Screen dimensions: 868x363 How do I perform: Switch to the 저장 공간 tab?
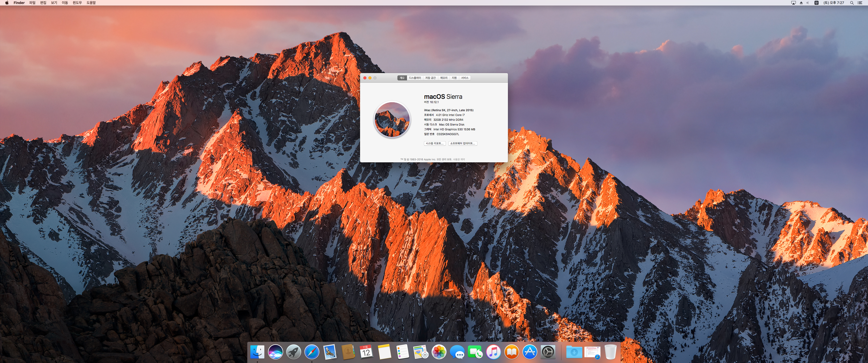430,78
